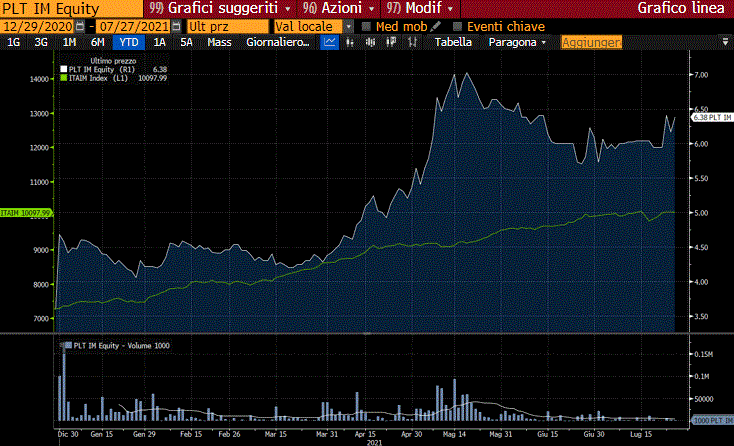Select the line chart type icon
The image size is (734, 446).
tap(331, 42)
